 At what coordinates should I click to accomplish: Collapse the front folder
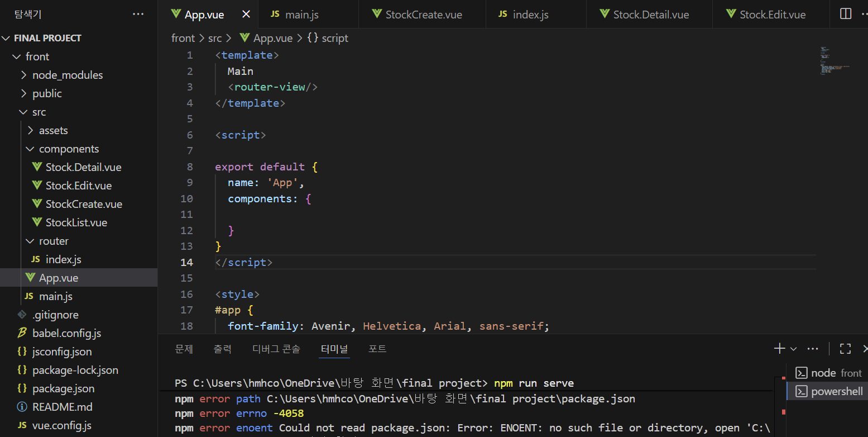pos(37,56)
